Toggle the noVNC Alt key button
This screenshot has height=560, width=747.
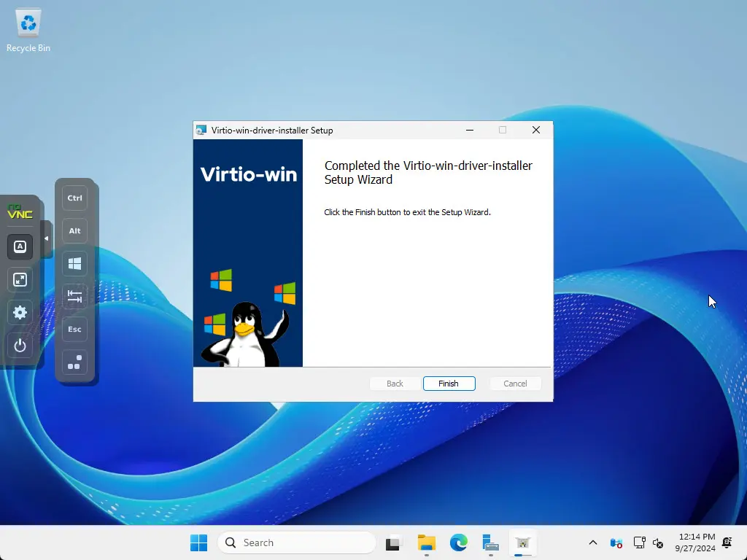tap(74, 230)
